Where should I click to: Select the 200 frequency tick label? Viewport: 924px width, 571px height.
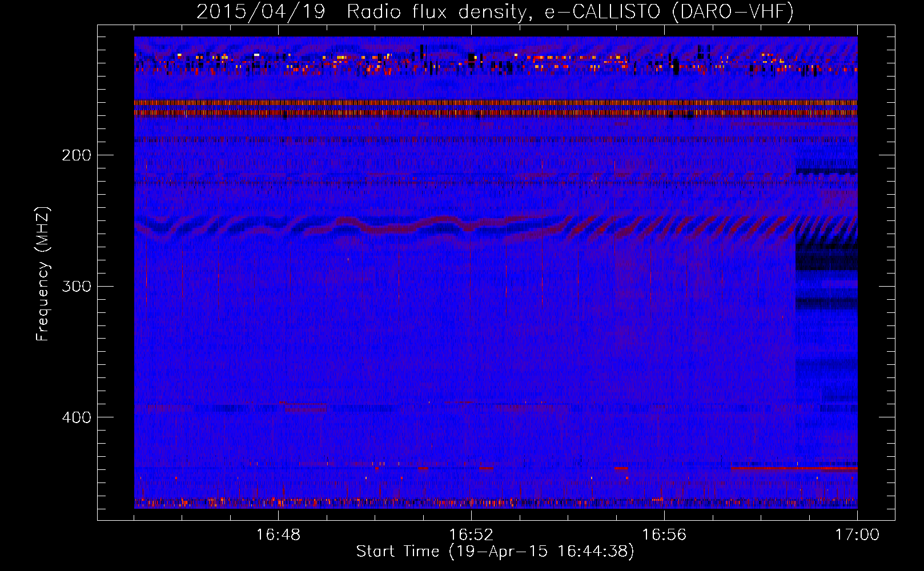click(77, 155)
